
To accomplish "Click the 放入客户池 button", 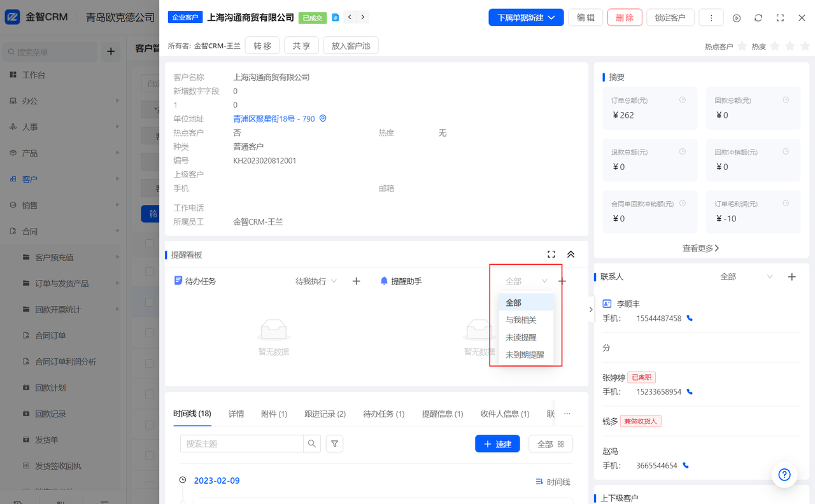I will point(351,45).
